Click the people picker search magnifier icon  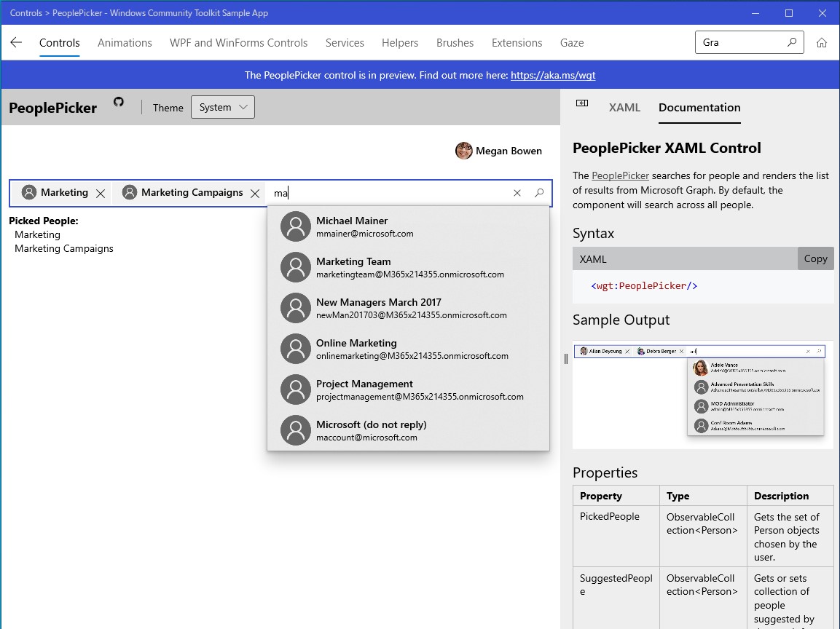[x=539, y=193]
